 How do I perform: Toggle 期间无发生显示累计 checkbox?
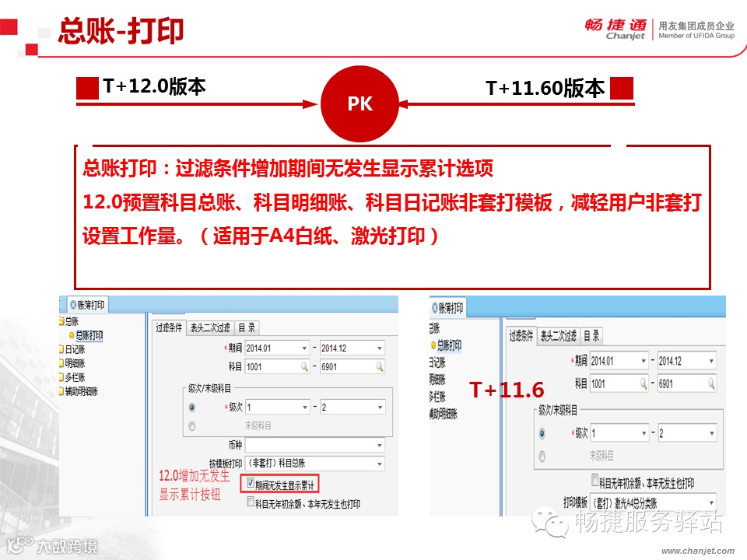coord(250,484)
